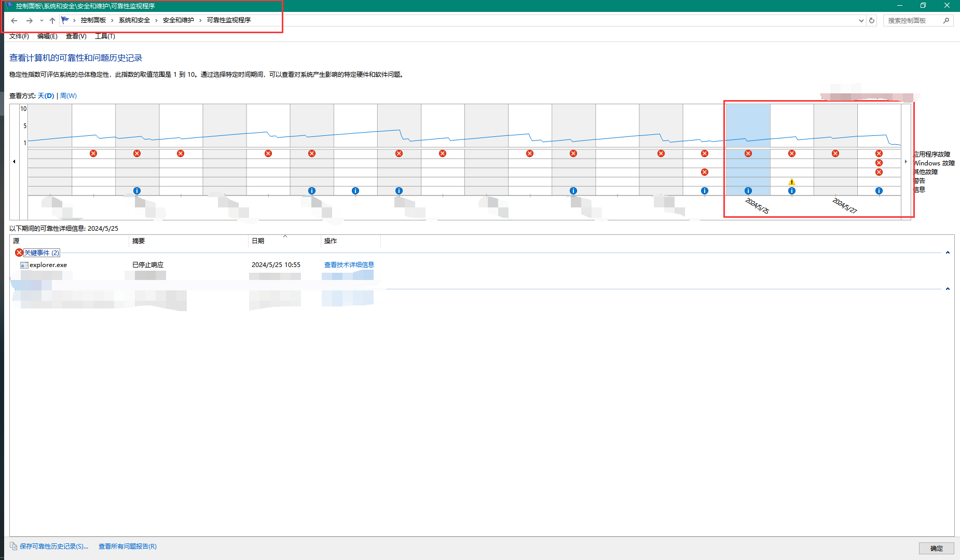The height and width of the screenshot is (560, 960).
Task: Select the explorer.exe row name
Action: click(x=48, y=265)
